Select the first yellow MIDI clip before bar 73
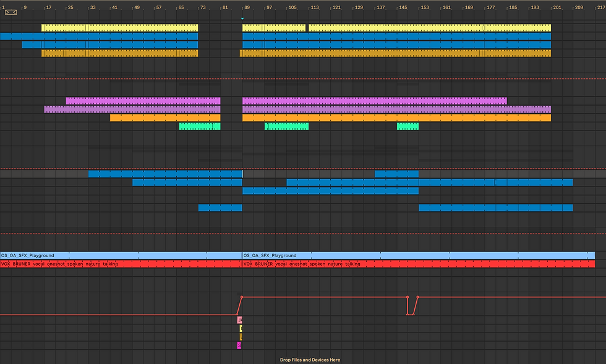 [x=120, y=28]
